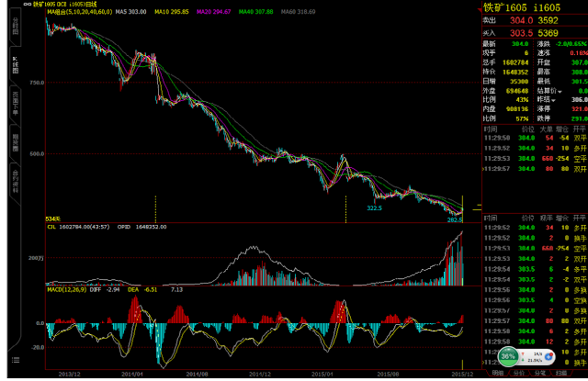Screen dimensions: 588x381
Task: Open the fourth sidebar tab 期货圈
Action: pyautogui.click(x=16, y=142)
